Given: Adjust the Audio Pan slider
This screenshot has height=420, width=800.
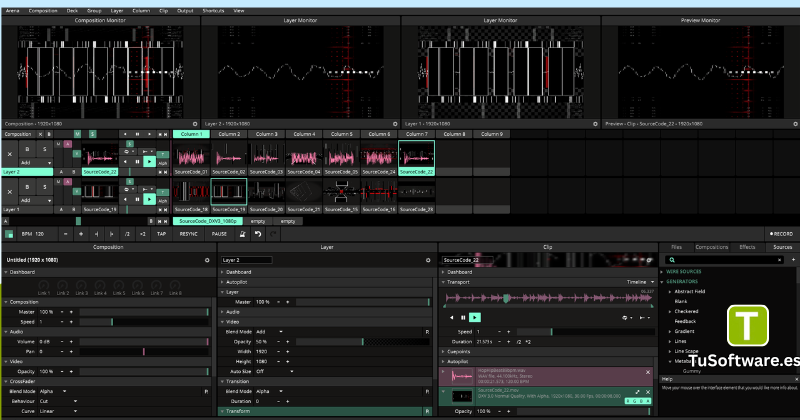Looking at the screenshot, I should point(144,352).
